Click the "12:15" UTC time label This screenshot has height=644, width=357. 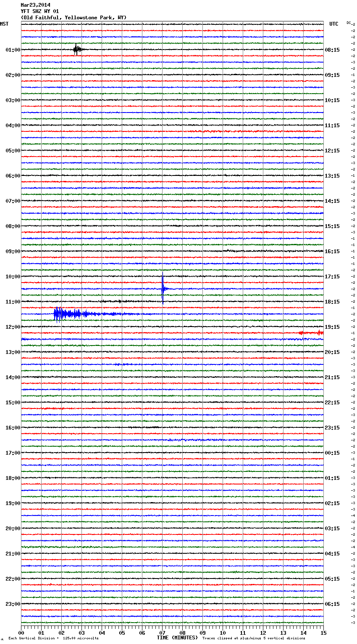pyautogui.click(x=332, y=151)
